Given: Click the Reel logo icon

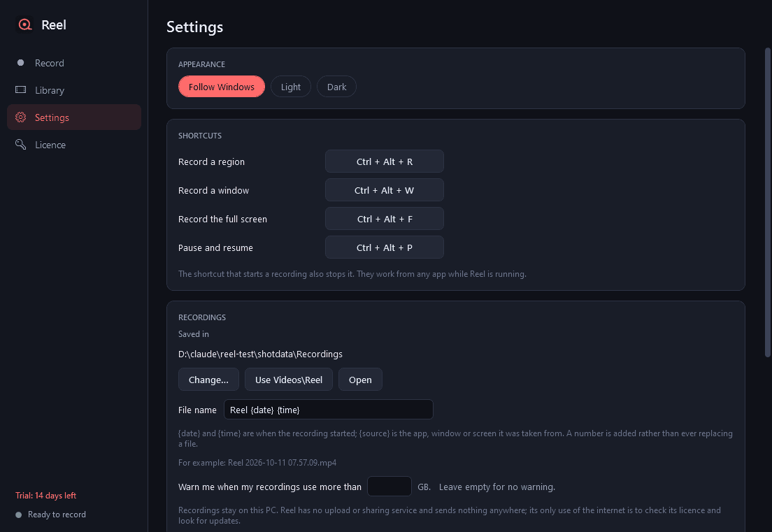Looking at the screenshot, I should point(24,24).
